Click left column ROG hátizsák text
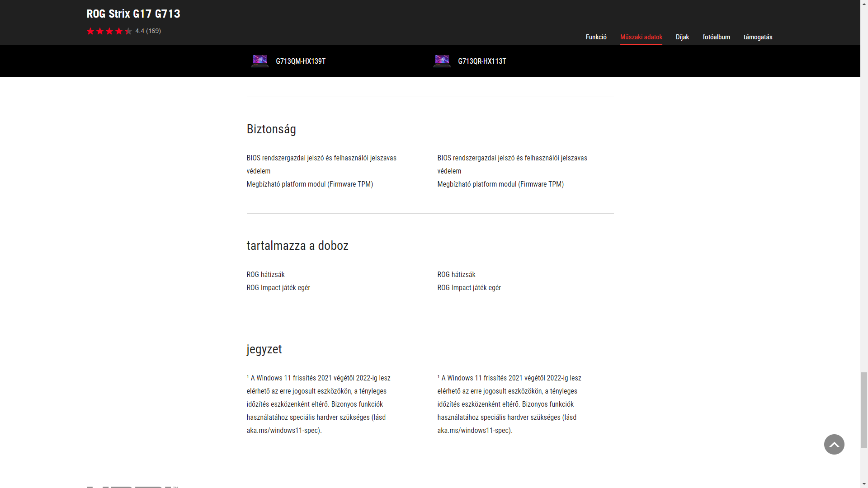 [x=265, y=275]
